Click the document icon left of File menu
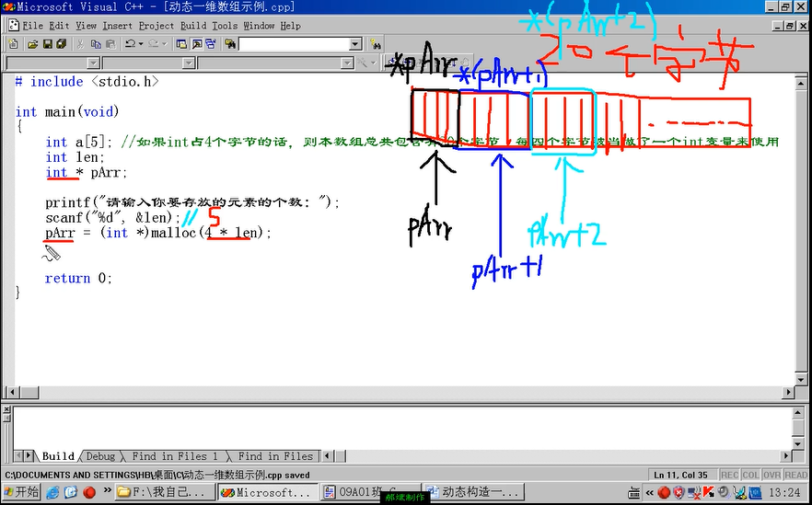The height and width of the screenshot is (505, 812). click(x=14, y=26)
